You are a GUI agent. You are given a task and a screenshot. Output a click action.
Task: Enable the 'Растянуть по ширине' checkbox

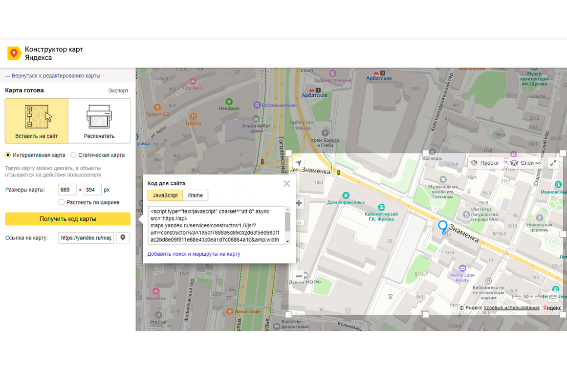click(x=62, y=202)
